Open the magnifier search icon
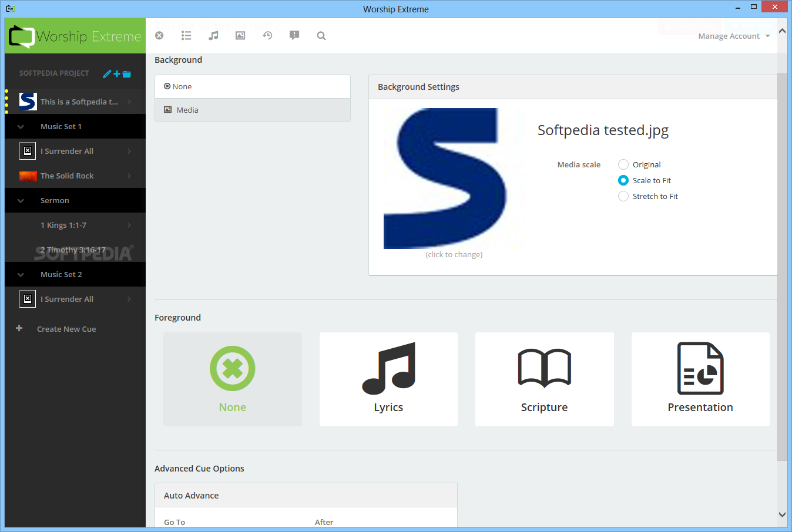 pos(321,36)
